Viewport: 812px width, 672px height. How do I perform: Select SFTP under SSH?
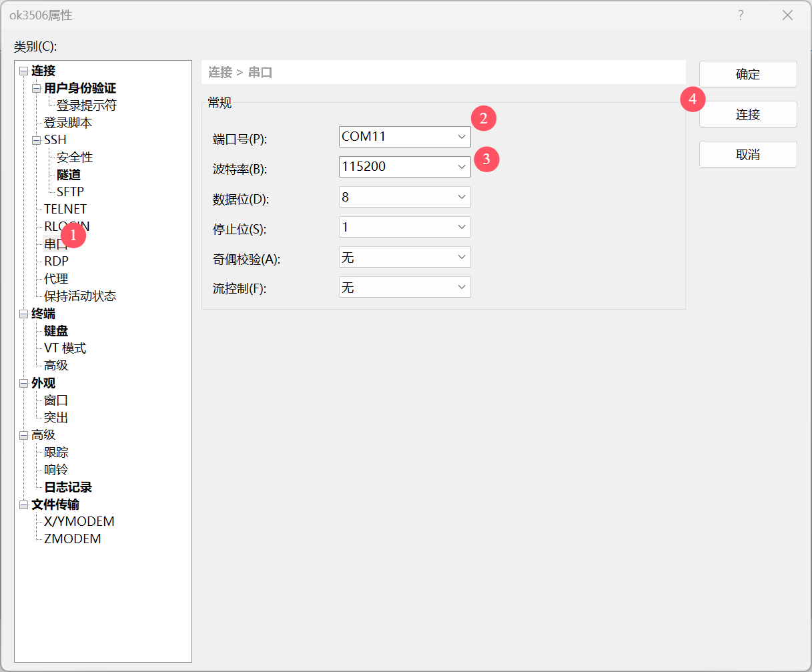[x=70, y=192]
